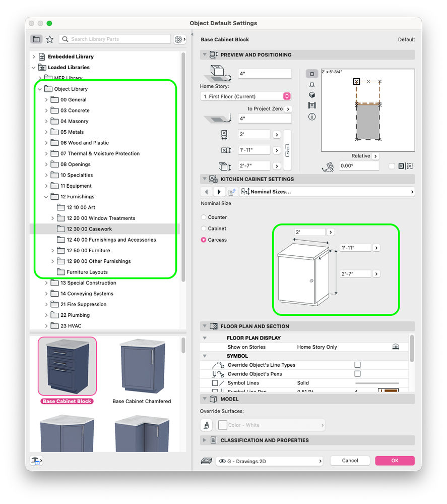The height and width of the screenshot is (504, 447).
Task: Pick the Base Cabinet Chamfered thumbnail
Action: [142, 366]
